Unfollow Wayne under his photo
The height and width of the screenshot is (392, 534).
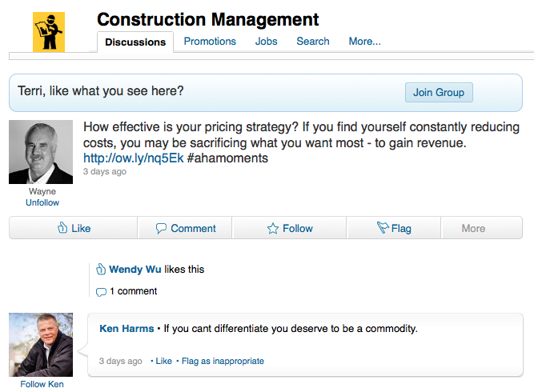(x=42, y=202)
